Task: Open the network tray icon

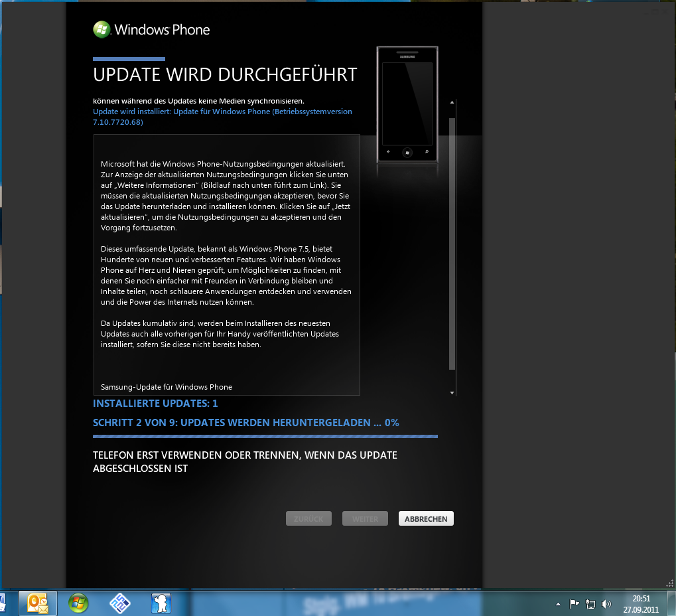Action: click(x=590, y=604)
